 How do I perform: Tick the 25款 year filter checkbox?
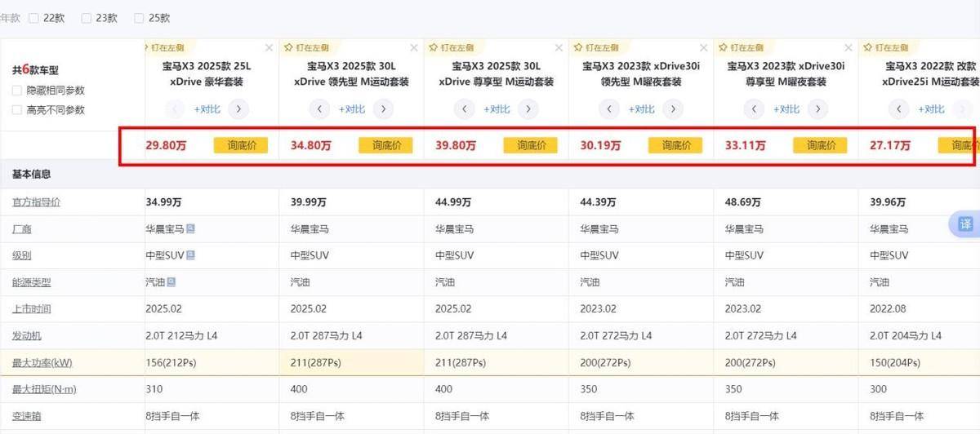pos(139,18)
